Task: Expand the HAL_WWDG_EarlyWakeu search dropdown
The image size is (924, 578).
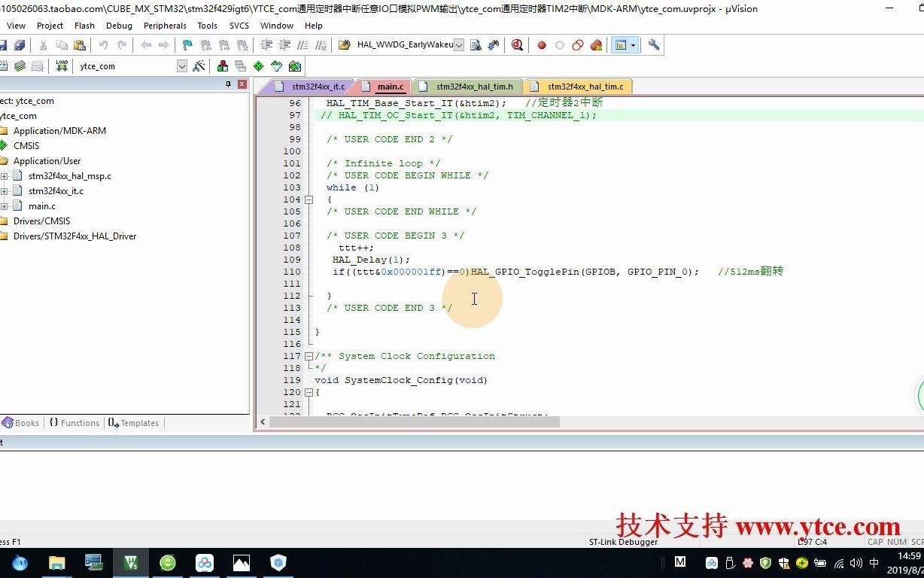Action: [x=460, y=45]
